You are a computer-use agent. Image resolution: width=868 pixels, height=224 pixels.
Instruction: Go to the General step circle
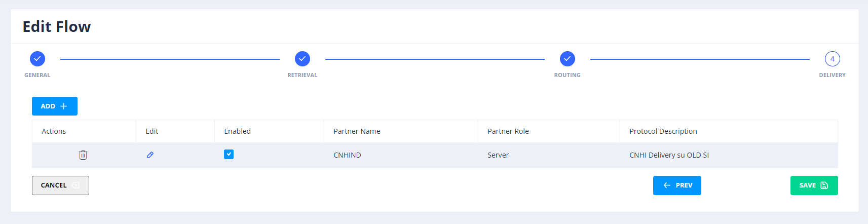pyautogui.click(x=37, y=59)
